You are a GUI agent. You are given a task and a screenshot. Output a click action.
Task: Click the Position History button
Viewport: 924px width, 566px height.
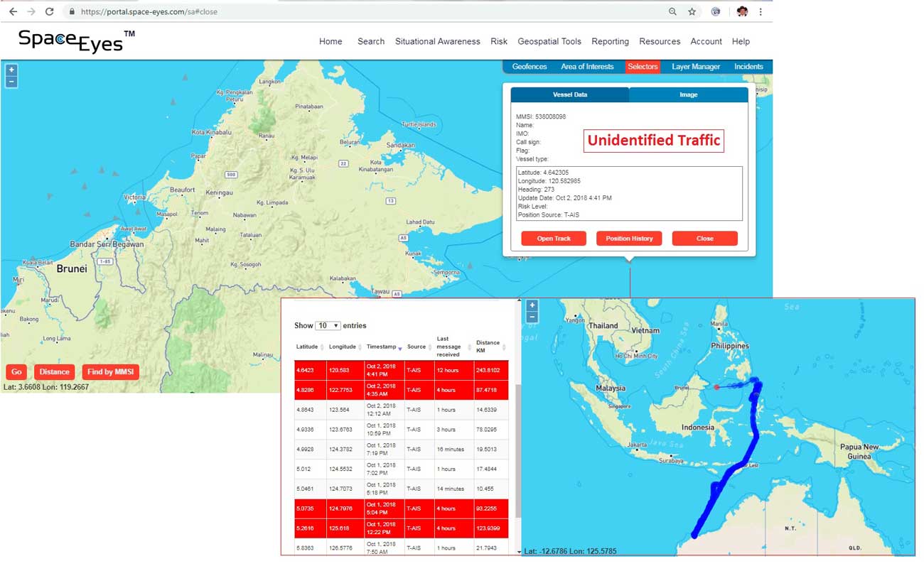pos(629,239)
